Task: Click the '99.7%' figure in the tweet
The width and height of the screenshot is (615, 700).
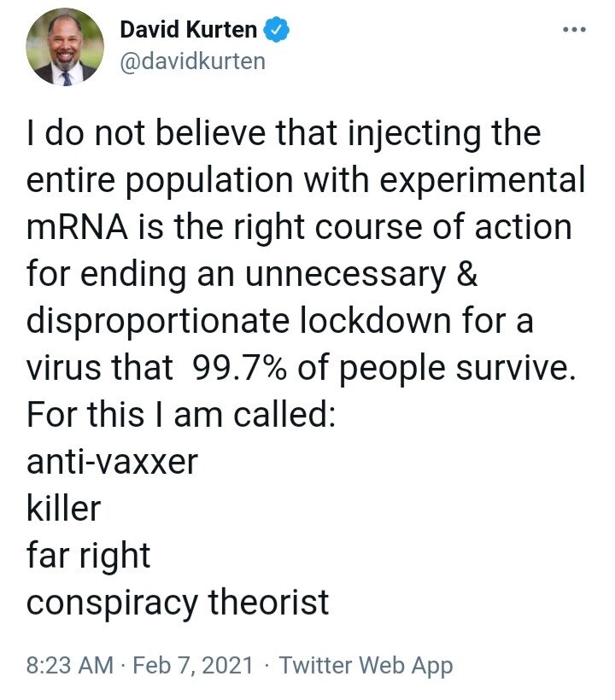Action: pyautogui.click(x=246, y=370)
